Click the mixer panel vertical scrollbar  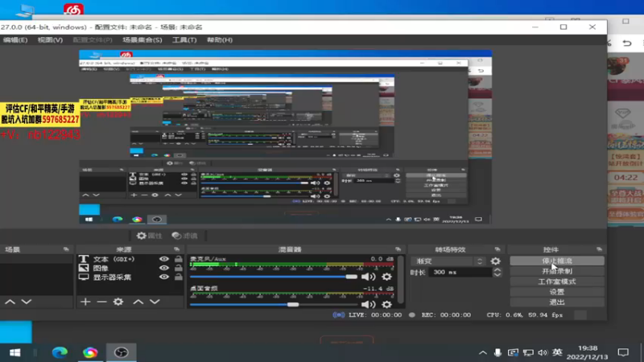[401, 280]
